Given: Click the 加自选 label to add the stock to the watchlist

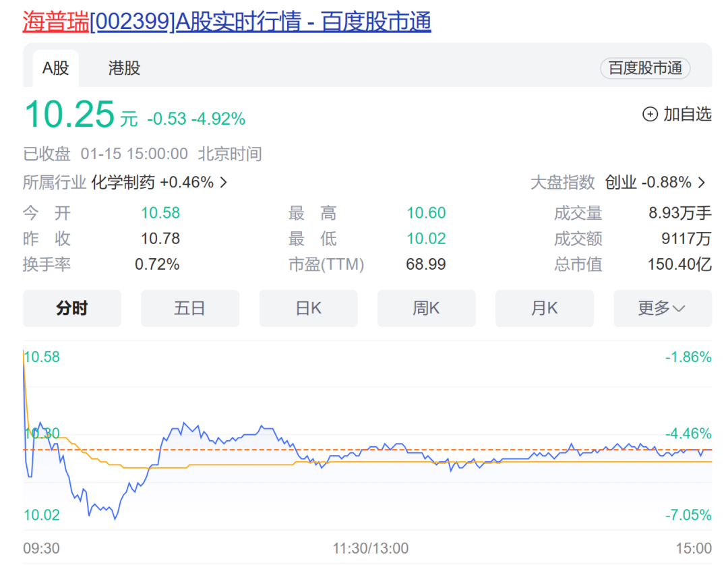Looking at the screenshot, I should click(x=687, y=114).
